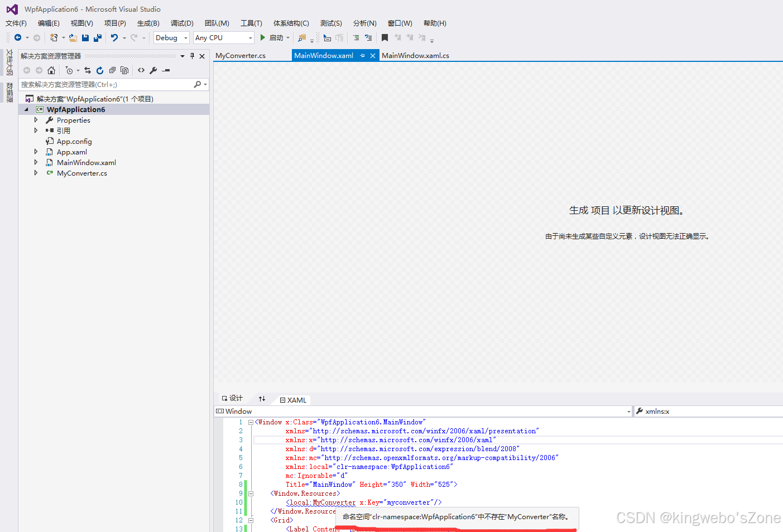The height and width of the screenshot is (532, 783).
Task: Click the Save icon in the toolbar
Action: 85,37
